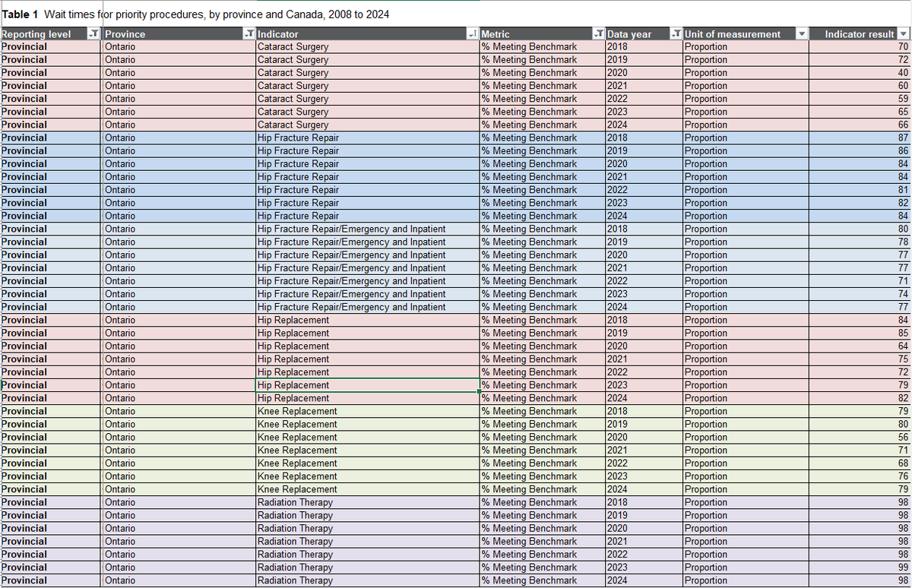The width and height of the screenshot is (912, 588).
Task: Select Provincial cell in Knee Replacement 2021 row
Action: [x=51, y=450]
